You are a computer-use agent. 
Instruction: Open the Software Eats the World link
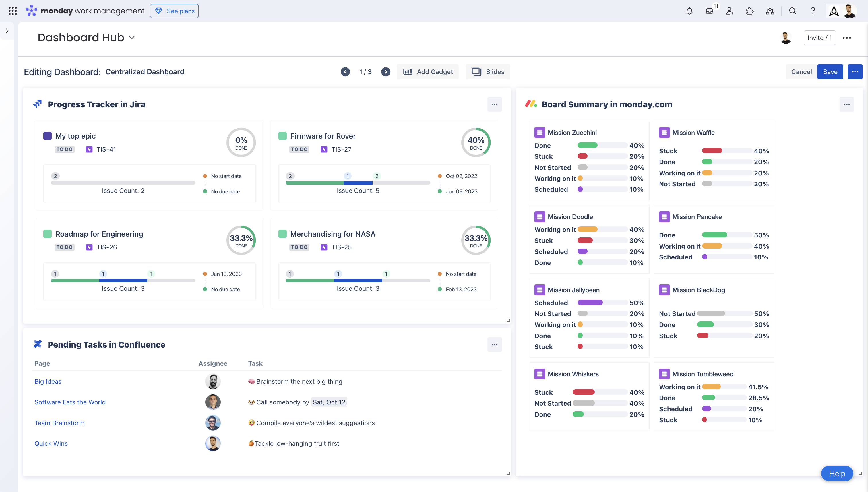(70, 402)
